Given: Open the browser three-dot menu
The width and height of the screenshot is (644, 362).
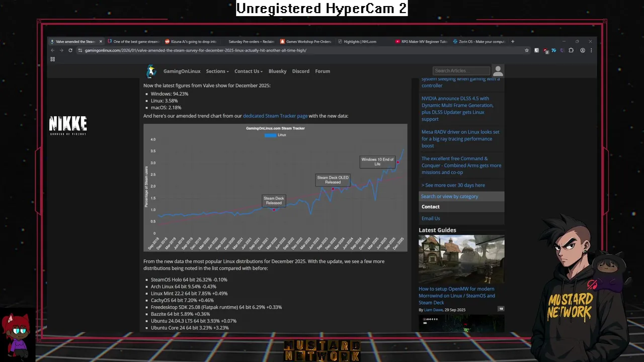Looking at the screenshot, I should coord(591,50).
